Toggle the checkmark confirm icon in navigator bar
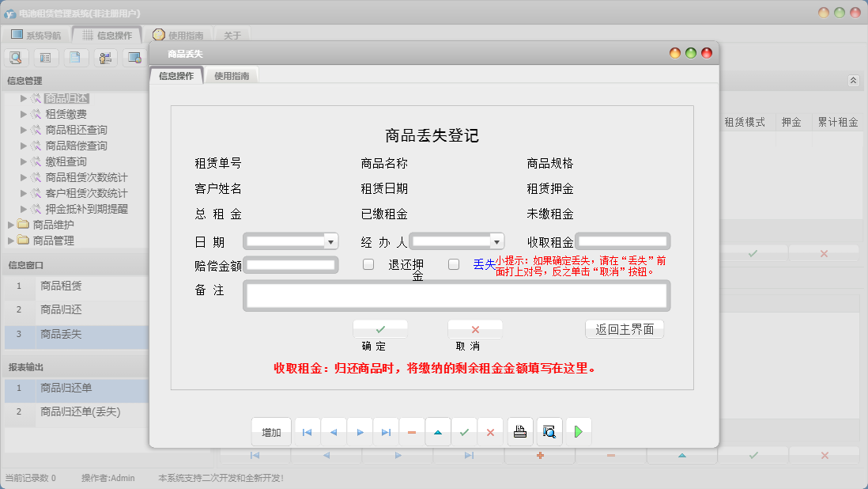 (464, 431)
